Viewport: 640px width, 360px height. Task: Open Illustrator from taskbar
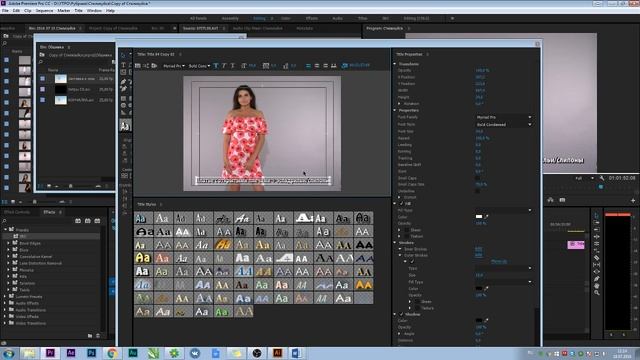coord(277,353)
